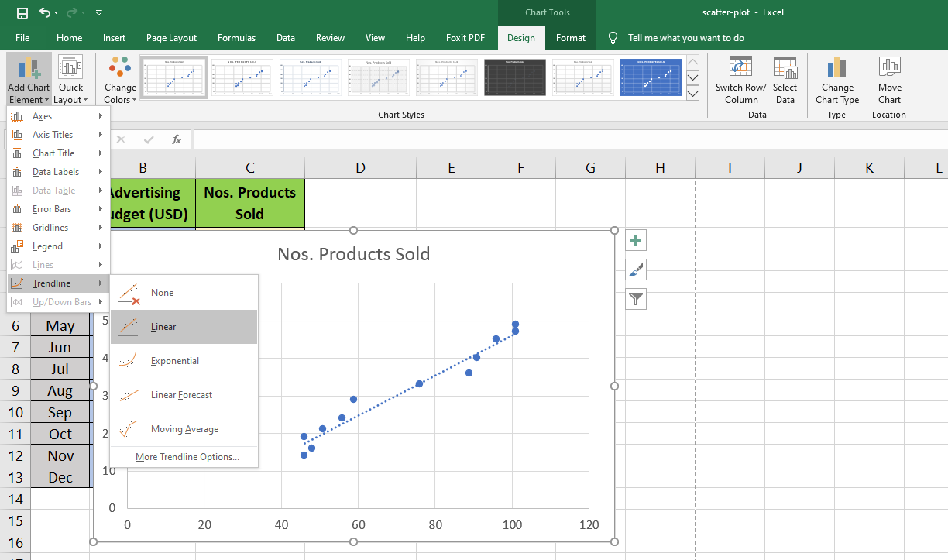
Task: Click the Chart Elements plus button
Action: 636,240
